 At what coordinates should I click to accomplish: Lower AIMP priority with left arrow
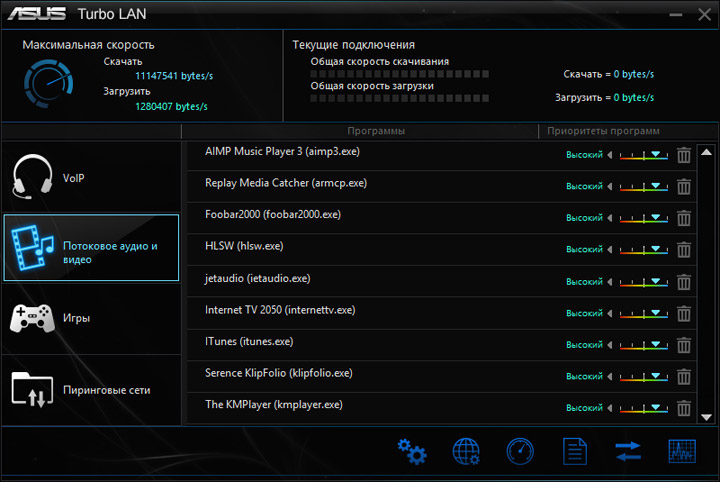point(610,155)
